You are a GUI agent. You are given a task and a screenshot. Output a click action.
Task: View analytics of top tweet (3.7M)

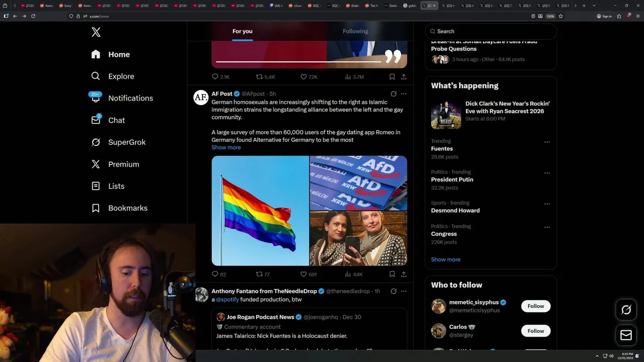[354, 77]
